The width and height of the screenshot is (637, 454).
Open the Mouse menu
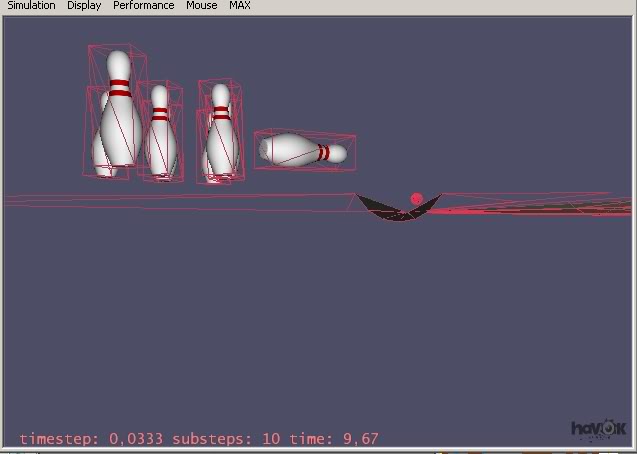point(202,5)
